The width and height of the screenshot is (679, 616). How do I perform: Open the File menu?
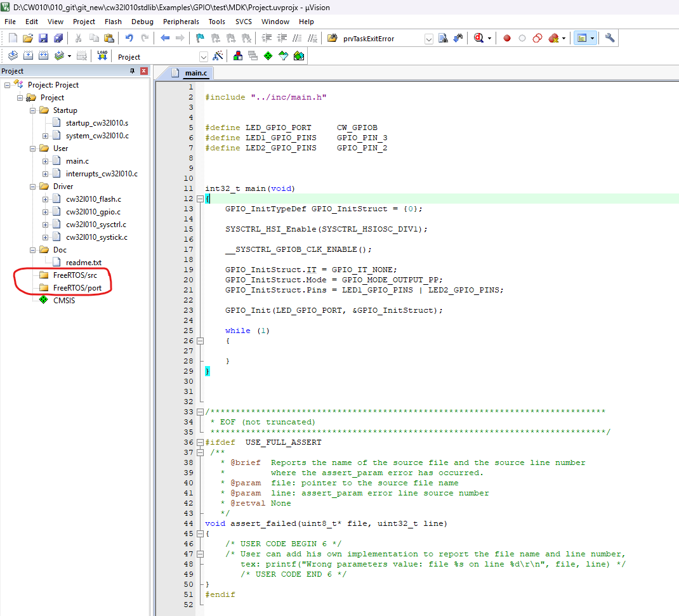pyautogui.click(x=10, y=22)
